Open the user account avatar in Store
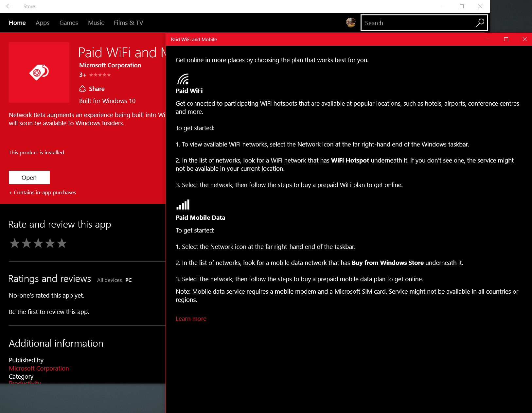Image resolution: width=532 pixels, height=413 pixels. tap(351, 23)
